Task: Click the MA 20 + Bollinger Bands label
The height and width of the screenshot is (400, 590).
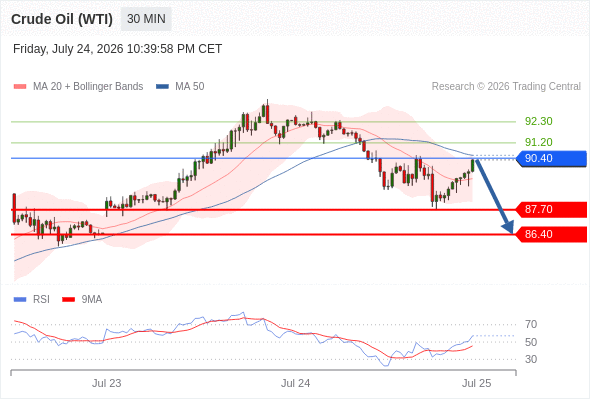Action: (x=88, y=87)
